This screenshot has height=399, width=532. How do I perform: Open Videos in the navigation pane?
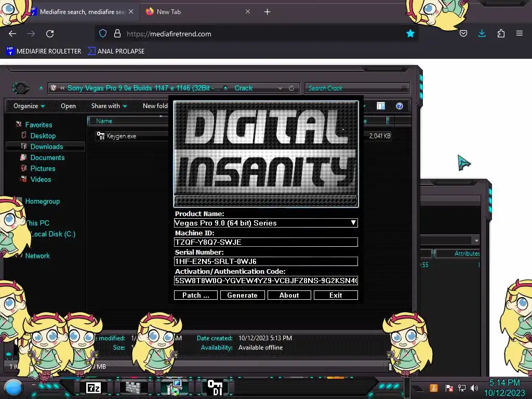(41, 179)
